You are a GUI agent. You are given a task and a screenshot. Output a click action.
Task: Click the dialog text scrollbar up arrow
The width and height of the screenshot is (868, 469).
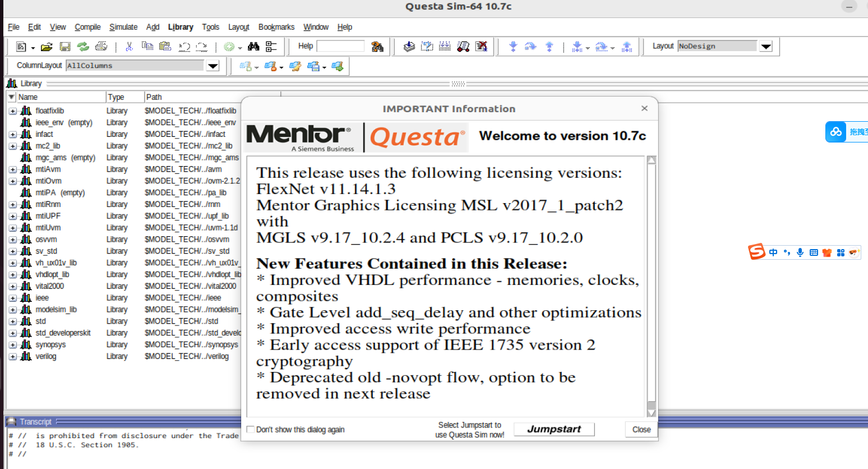pos(651,160)
